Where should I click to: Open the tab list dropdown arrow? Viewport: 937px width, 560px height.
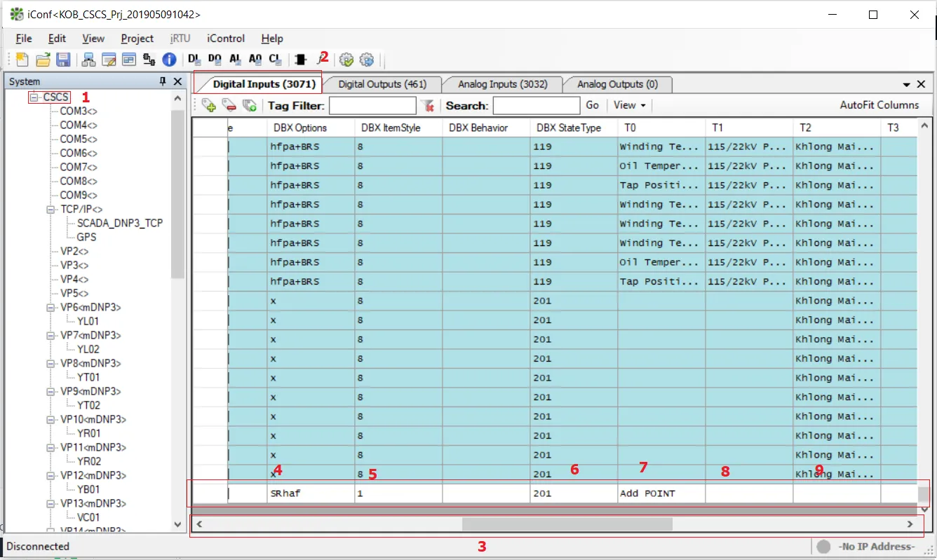click(906, 85)
